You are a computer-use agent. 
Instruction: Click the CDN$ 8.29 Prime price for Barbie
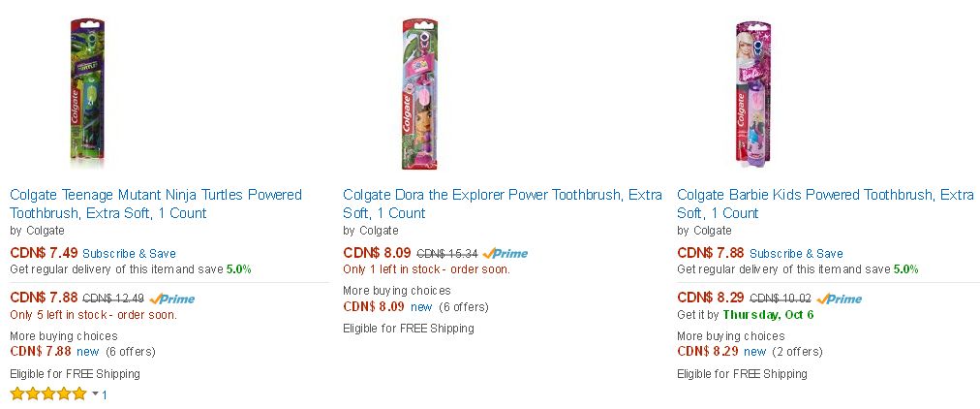click(x=711, y=298)
